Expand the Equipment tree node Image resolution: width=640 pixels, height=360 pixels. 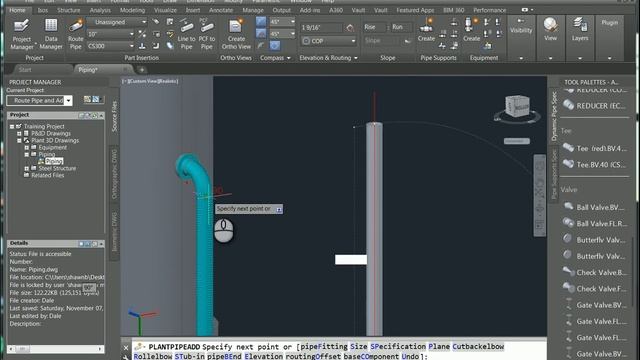tap(27, 147)
